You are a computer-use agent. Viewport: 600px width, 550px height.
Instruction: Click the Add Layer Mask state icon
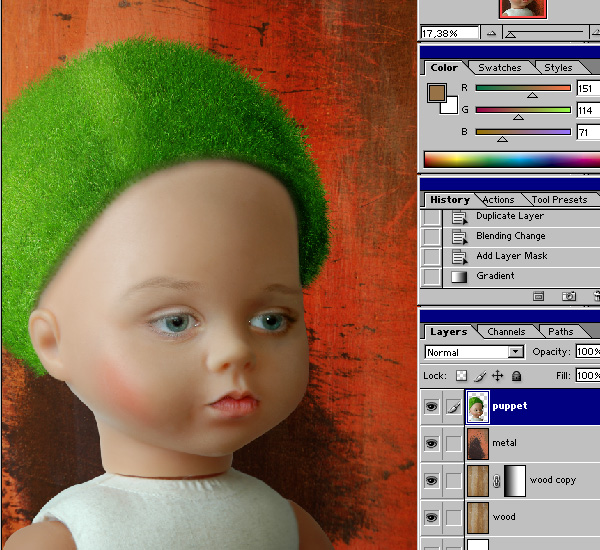click(x=459, y=257)
